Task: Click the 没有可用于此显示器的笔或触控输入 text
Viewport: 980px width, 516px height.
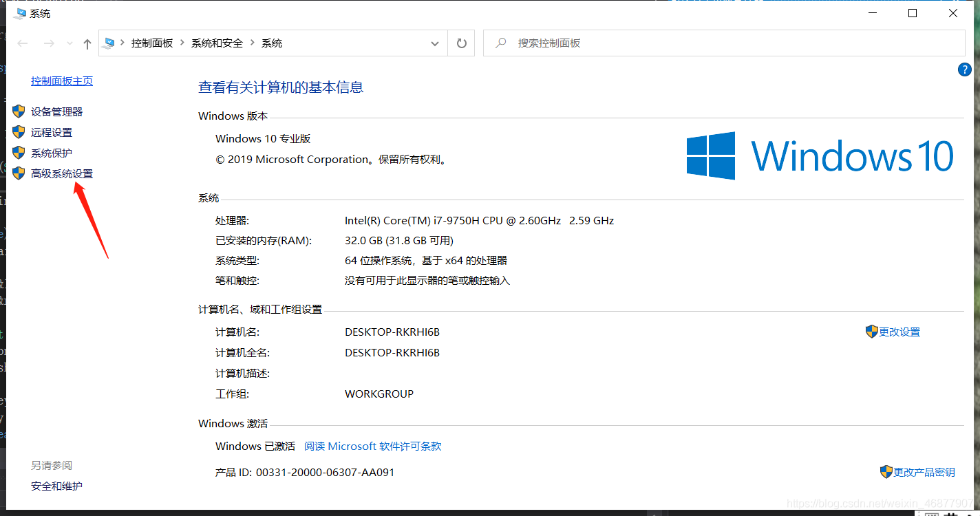Action: (x=427, y=280)
